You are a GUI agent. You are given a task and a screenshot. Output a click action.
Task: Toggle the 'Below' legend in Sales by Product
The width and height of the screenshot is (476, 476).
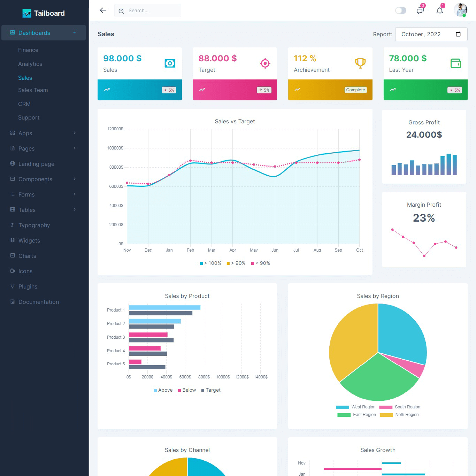[x=187, y=390]
